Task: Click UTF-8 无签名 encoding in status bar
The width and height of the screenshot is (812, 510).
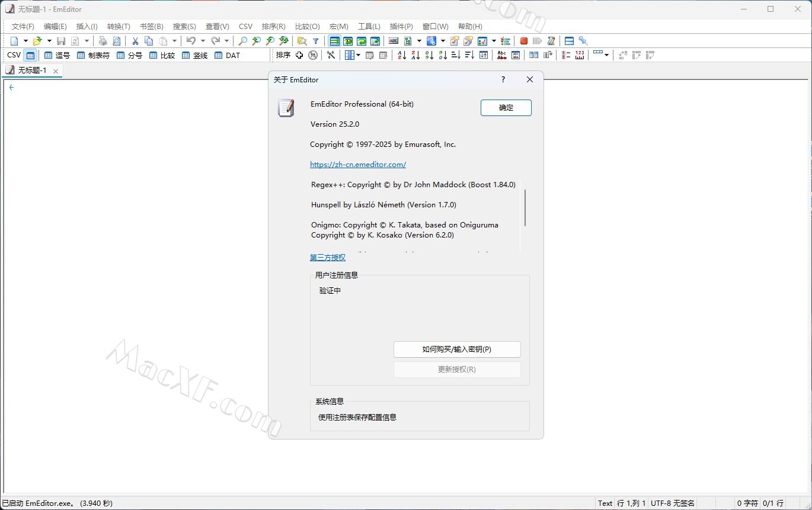Action: tap(673, 503)
